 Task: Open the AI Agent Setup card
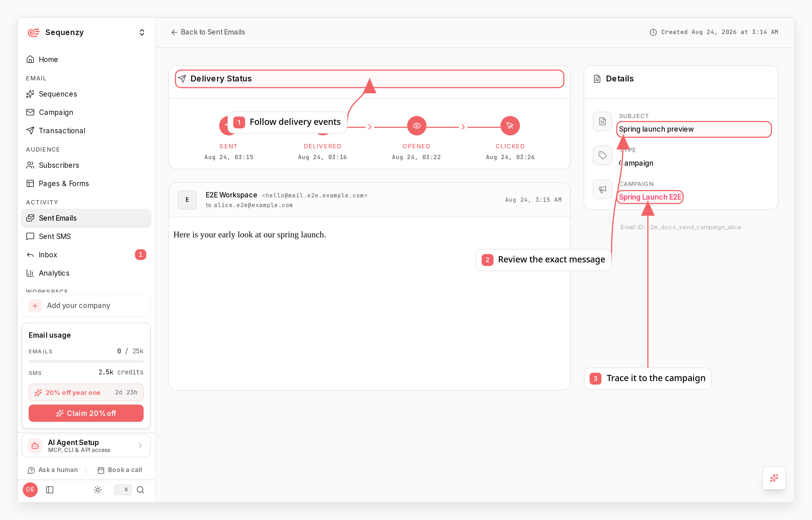point(86,446)
